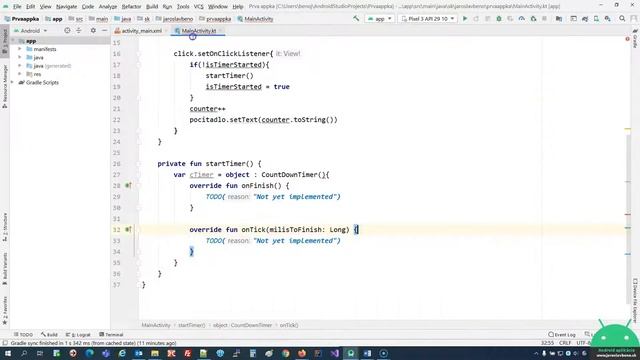Image resolution: width=640 pixels, height=360 pixels.
Task: Open the File menu
Action: pos(17,7)
